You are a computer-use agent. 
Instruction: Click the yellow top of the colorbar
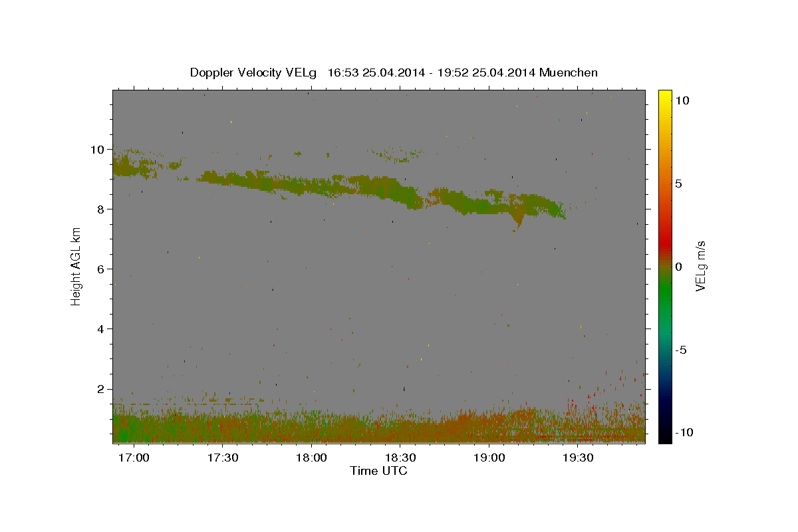pos(664,96)
